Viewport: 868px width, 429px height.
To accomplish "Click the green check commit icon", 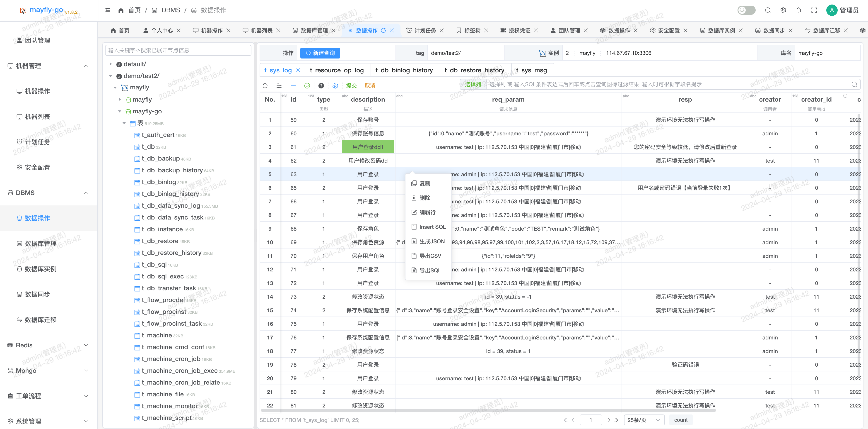I will point(307,86).
